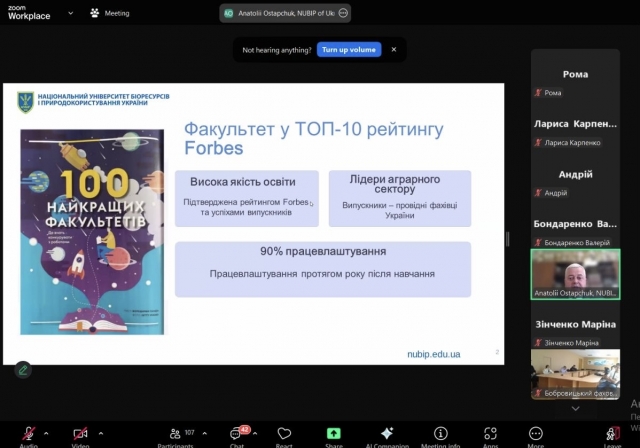The height and width of the screenshot is (448, 640).
Task: Click the 90% працевлаштування box
Action: coord(323,269)
